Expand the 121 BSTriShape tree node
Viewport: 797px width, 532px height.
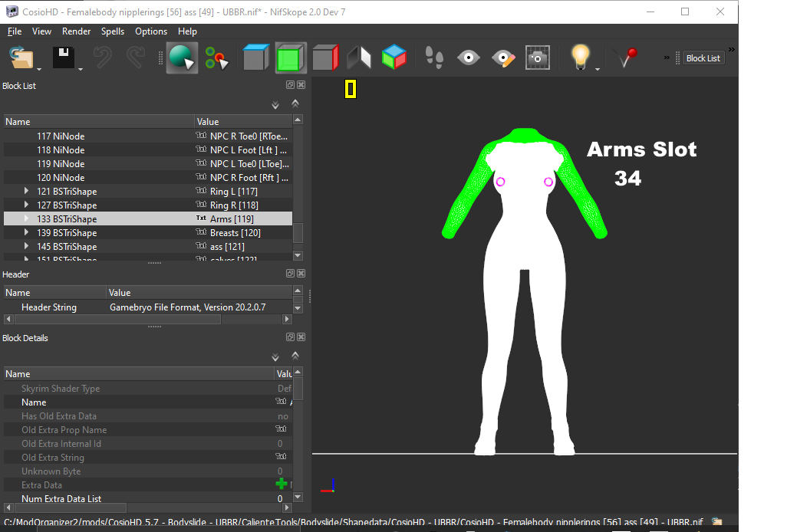pos(26,191)
